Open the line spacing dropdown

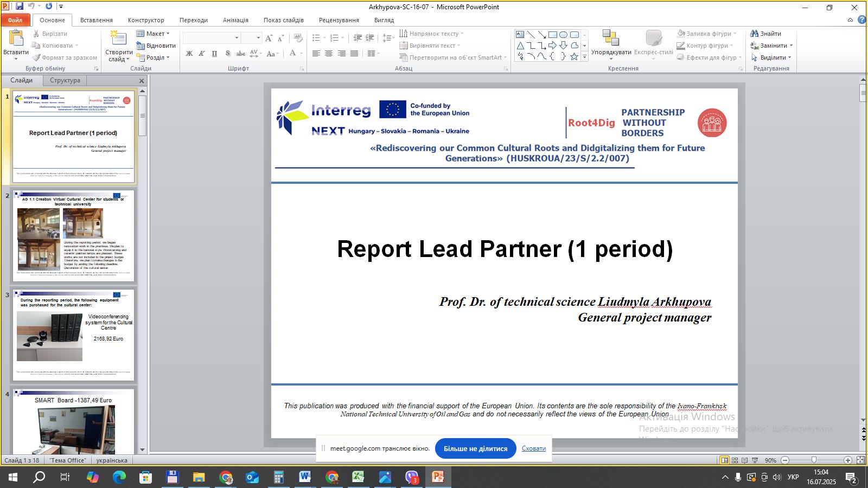(x=388, y=38)
